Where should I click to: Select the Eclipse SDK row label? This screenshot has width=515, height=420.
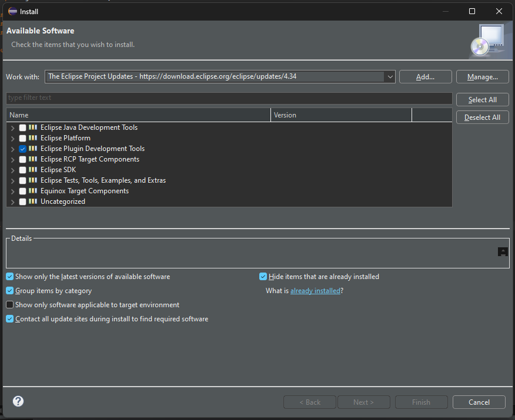coord(58,170)
